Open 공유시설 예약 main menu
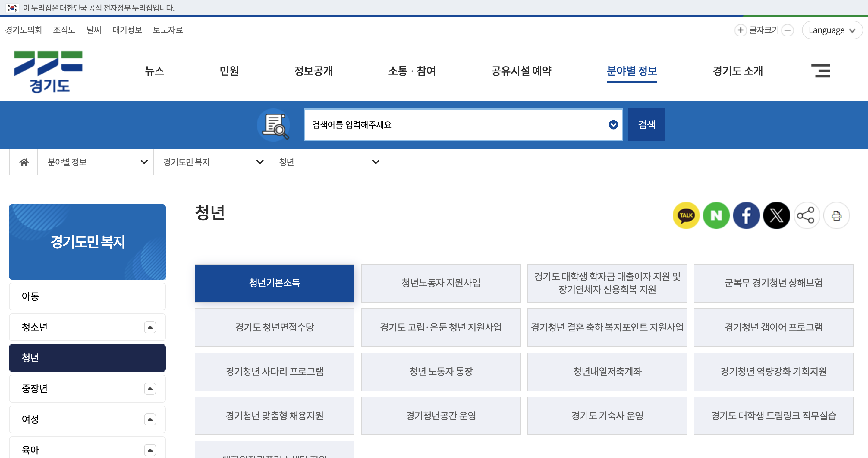Image resolution: width=868 pixels, height=458 pixels. [x=521, y=71]
